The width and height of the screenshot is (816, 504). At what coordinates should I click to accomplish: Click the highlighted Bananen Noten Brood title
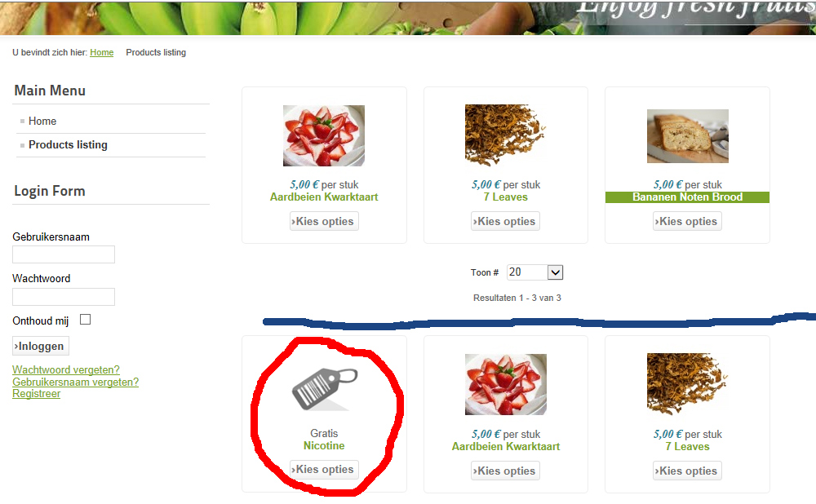pos(687,197)
